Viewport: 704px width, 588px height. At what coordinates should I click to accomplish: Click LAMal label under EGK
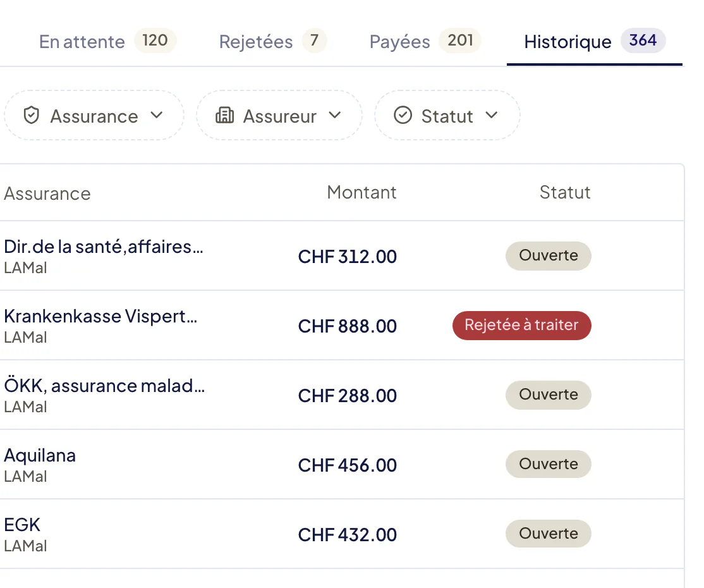pos(25,546)
